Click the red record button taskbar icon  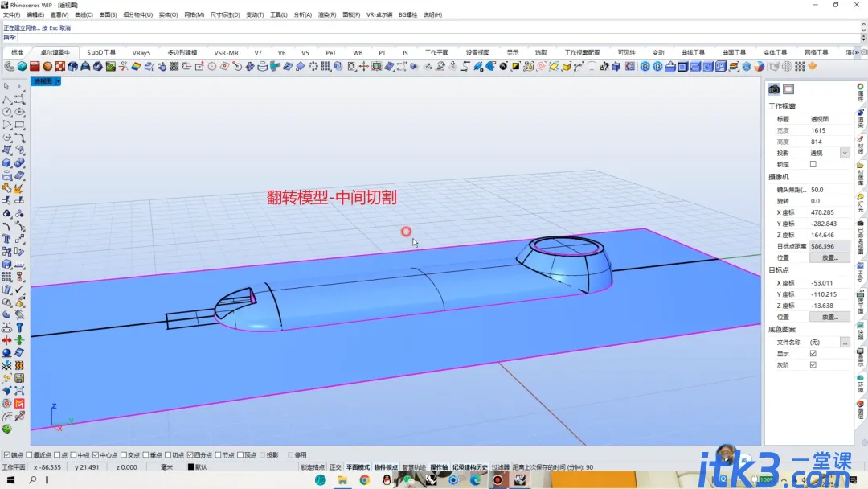(497, 479)
